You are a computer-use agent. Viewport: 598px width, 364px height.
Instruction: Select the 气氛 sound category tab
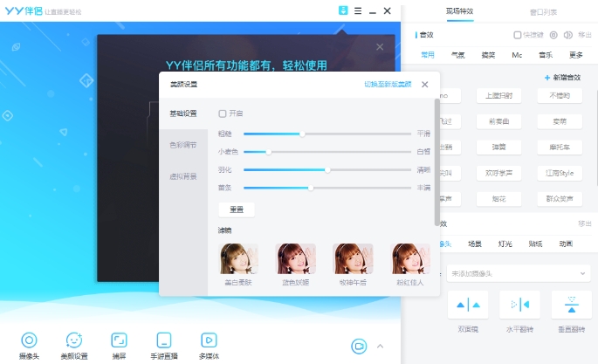click(458, 55)
